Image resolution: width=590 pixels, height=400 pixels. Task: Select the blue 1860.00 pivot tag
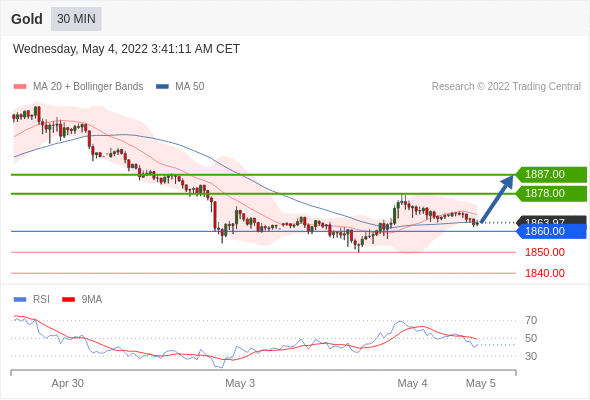tap(551, 231)
